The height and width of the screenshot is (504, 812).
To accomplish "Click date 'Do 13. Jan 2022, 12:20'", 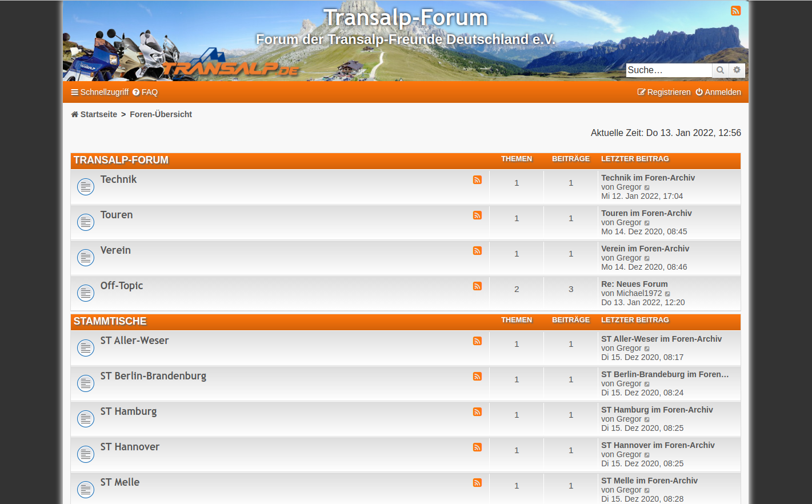I will pyautogui.click(x=643, y=302).
